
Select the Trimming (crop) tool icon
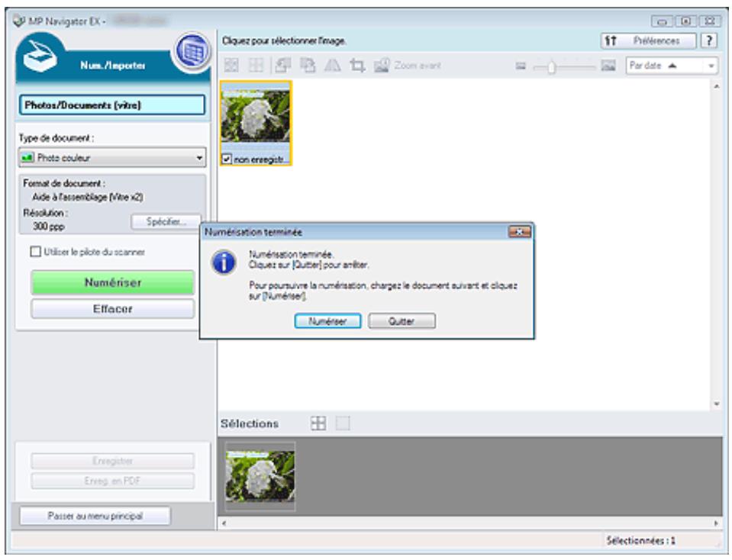[x=357, y=66]
